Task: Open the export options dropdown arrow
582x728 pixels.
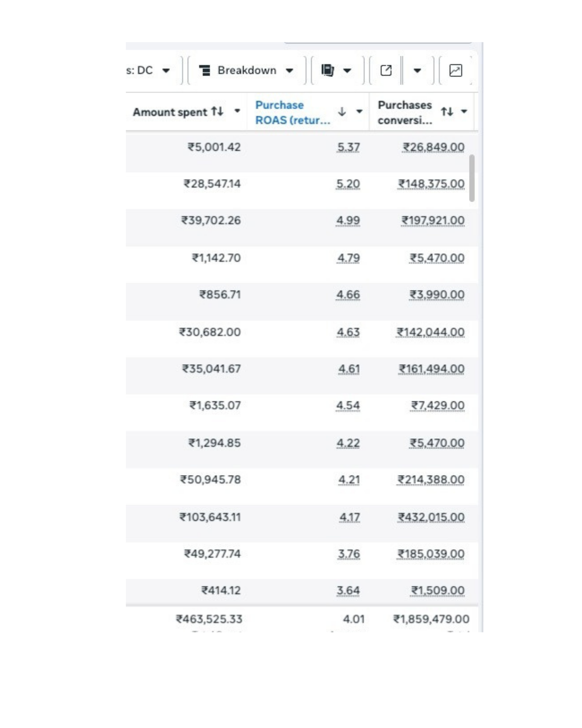Action: click(x=417, y=70)
